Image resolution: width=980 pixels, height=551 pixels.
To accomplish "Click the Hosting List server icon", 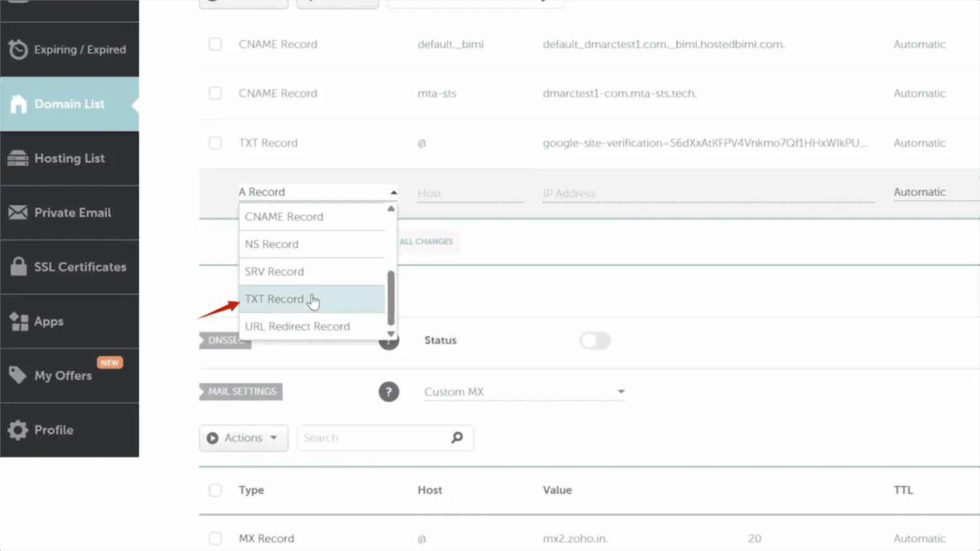I will click(18, 158).
